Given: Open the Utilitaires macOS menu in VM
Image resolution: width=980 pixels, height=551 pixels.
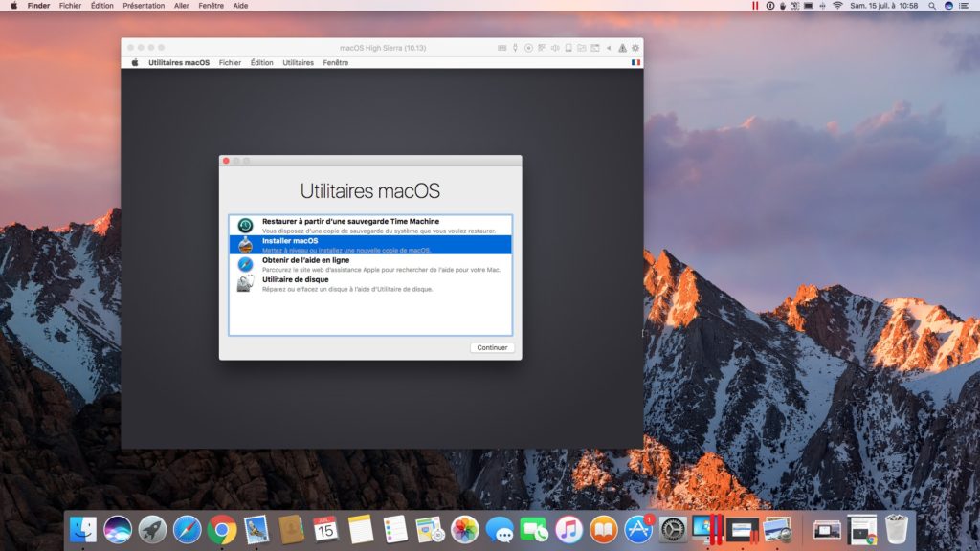Looking at the screenshot, I should tap(179, 62).
